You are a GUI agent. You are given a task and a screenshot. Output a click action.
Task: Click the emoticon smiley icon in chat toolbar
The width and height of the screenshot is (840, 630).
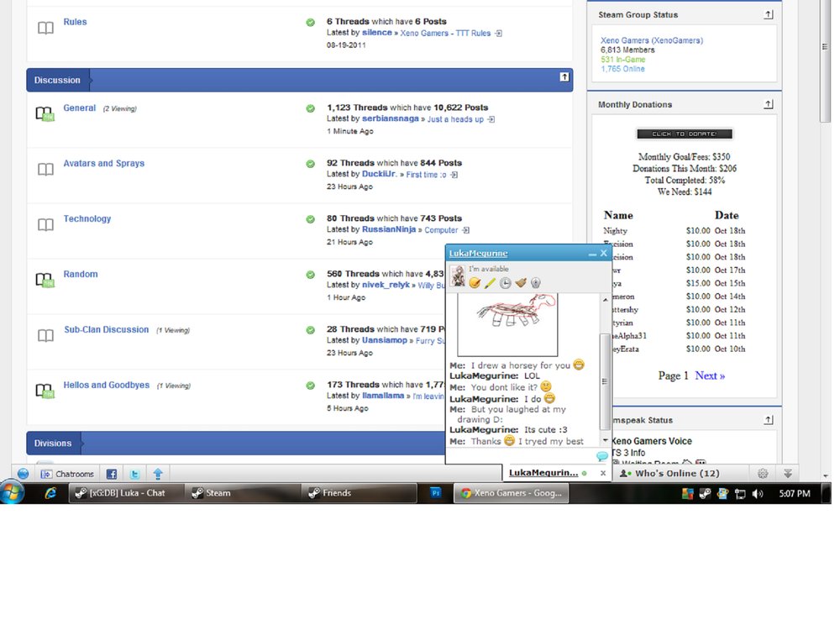coord(475,283)
